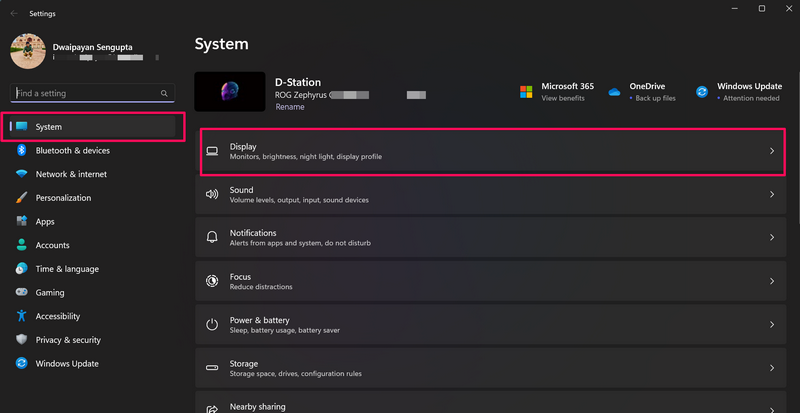
Task: Click the Gaming controller icon
Action: 21,292
